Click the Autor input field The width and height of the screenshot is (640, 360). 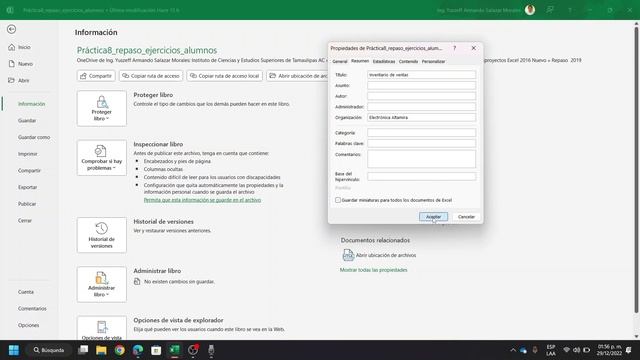[x=421, y=96]
